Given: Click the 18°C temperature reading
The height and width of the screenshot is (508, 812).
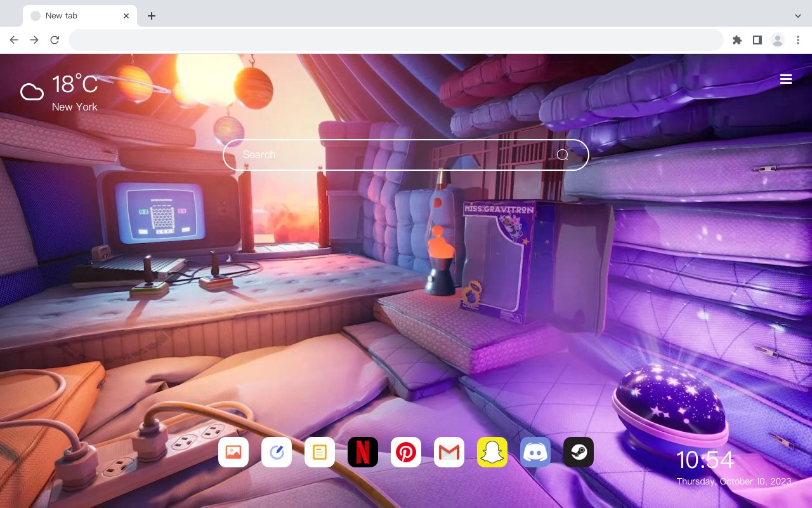Looking at the screenshot, I should tap(75, 84).
